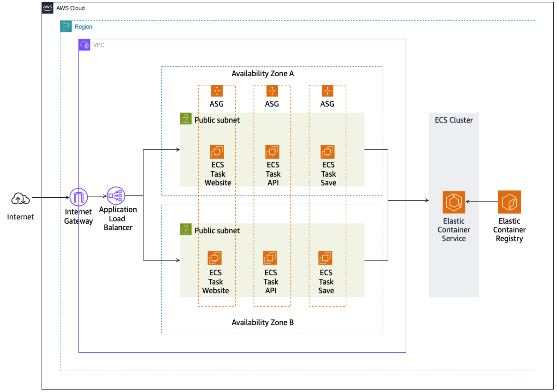The image size is (557, 392).
Task: Click the Website ASG icon in Zone A
Action: (217, 91)
